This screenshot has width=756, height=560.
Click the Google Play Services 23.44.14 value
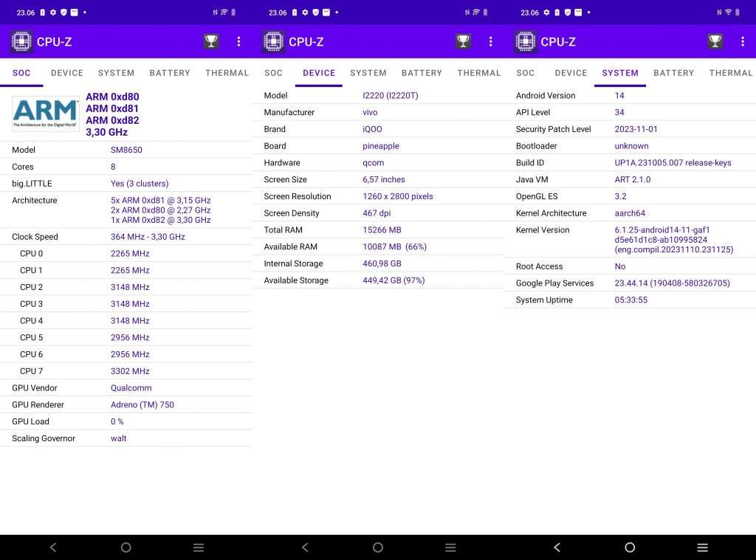point(672,283)
